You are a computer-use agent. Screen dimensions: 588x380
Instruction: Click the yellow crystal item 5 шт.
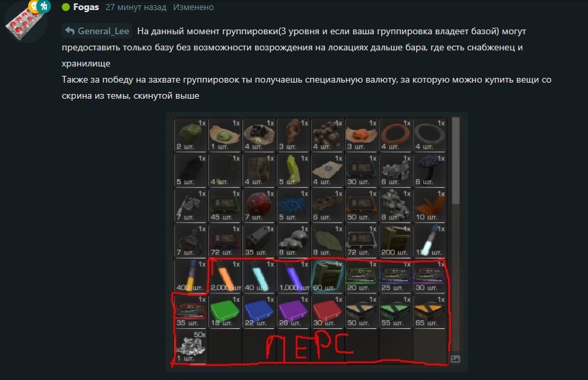coord(293,171)
